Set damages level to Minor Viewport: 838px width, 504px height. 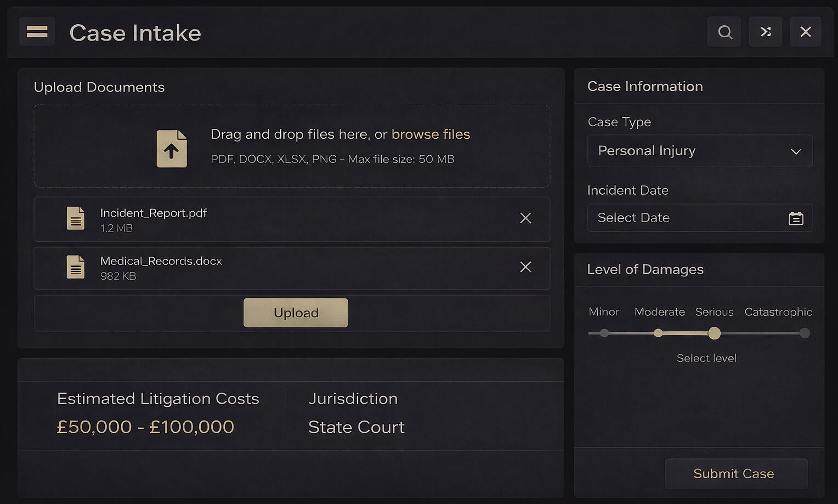(604, 333)
